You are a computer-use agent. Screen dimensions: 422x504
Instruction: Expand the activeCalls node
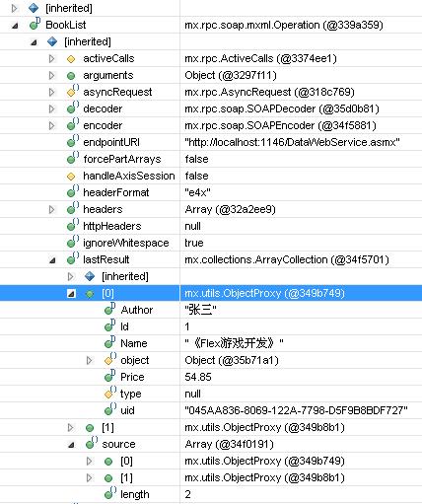51,58
